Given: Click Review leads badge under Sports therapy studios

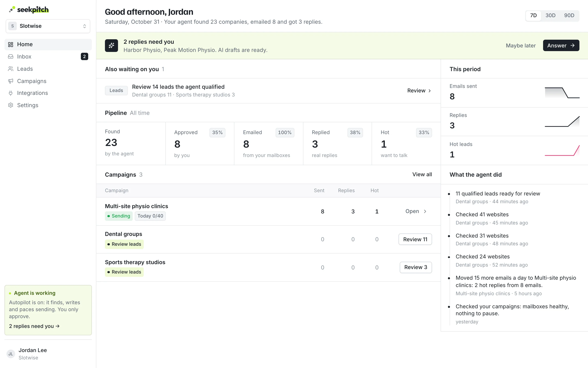Looking at the screenshot, I should pyautogui.click(x=124, y=272).
